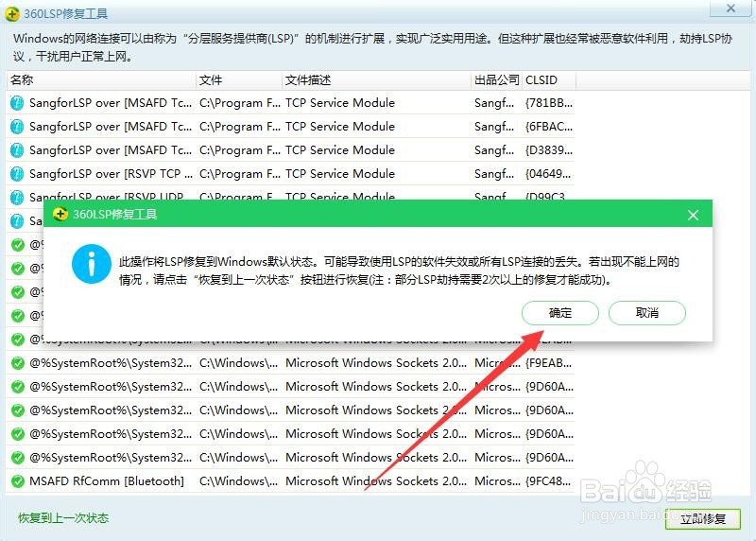756x541 pixels.
Task: Click the 恢复到上一次状态 link
Action: click(x=63, y=518)
